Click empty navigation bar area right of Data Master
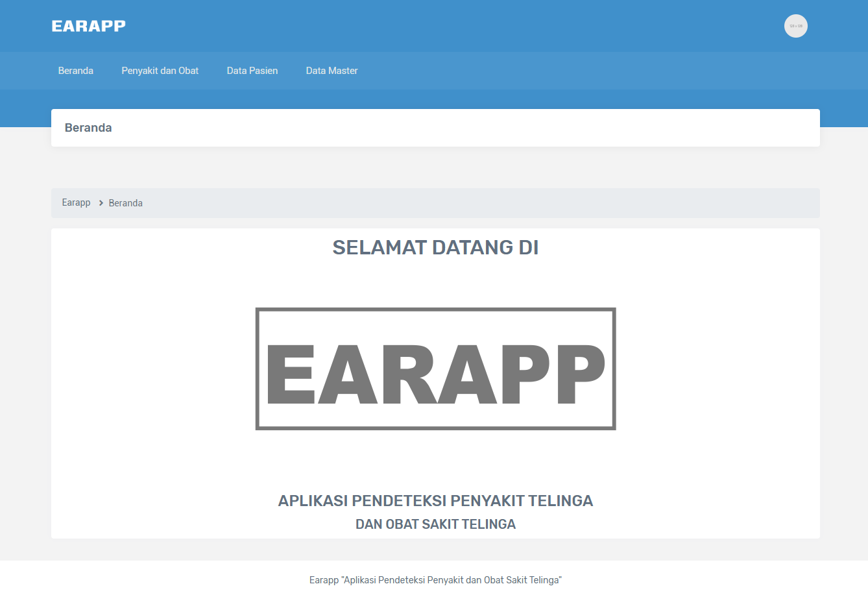The image size is (868, 595). point(584,71)
